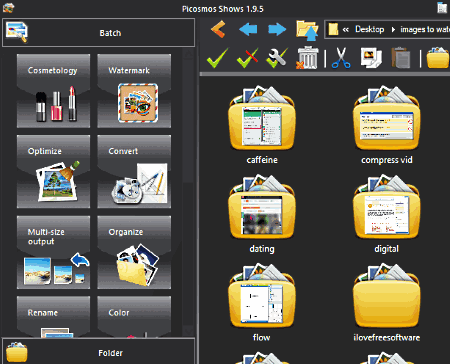Select the digital folder

point(387,214)
